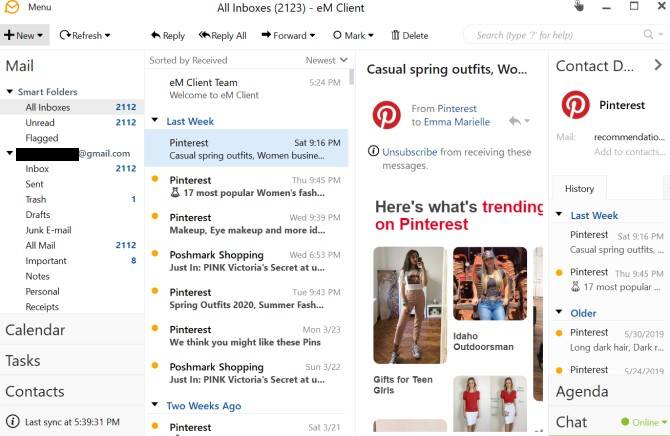The image size is (670, 436).
Task: Click the From Pinterest sender link
Action: pos(456,109)
